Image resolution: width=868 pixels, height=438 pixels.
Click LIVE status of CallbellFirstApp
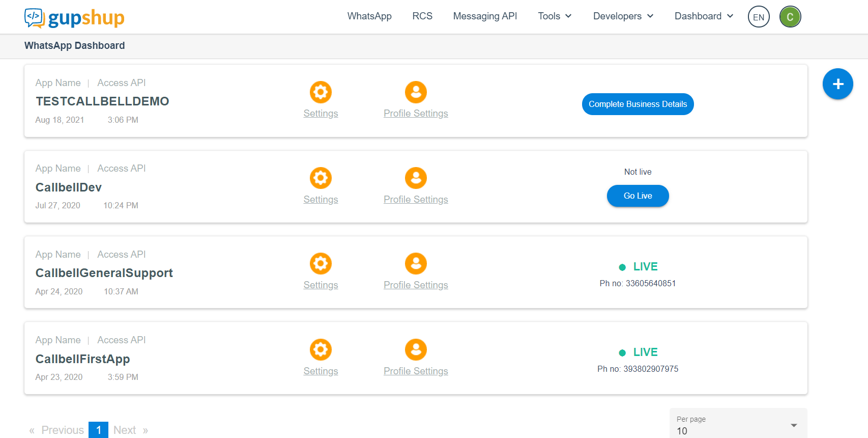click(638, 352)
